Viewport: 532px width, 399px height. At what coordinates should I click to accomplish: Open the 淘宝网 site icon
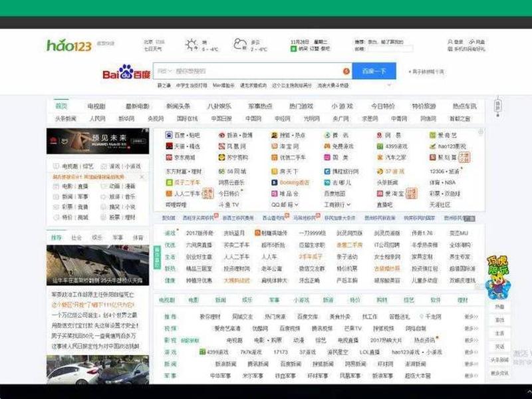(x=274, y=146)
